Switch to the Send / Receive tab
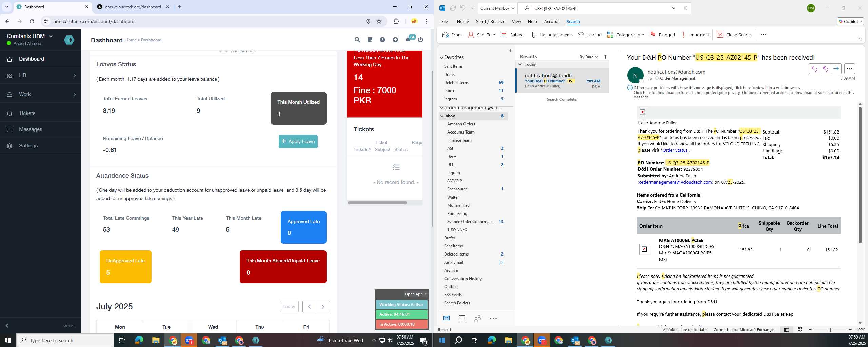The width and height of the screenshot is (868, 347). click(490, 21)
